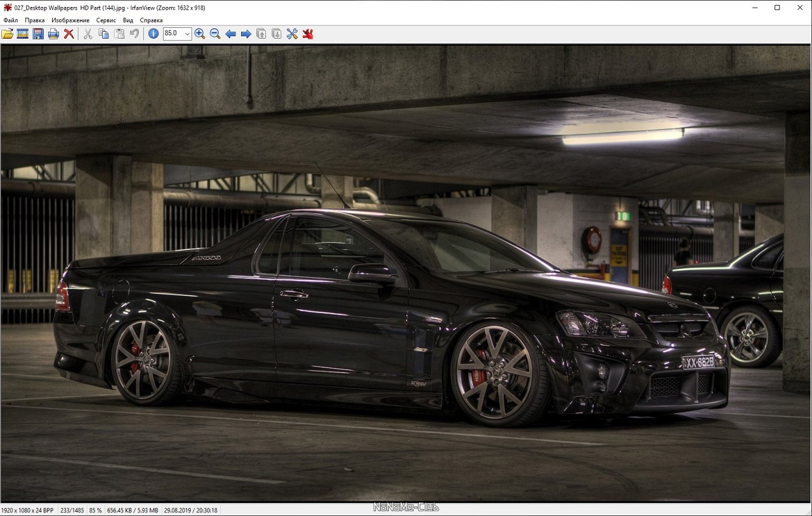Click the Copy icon in toolbar
This screenshot has height=516, width=812.
pyautogui.click(x=103, y=34)
